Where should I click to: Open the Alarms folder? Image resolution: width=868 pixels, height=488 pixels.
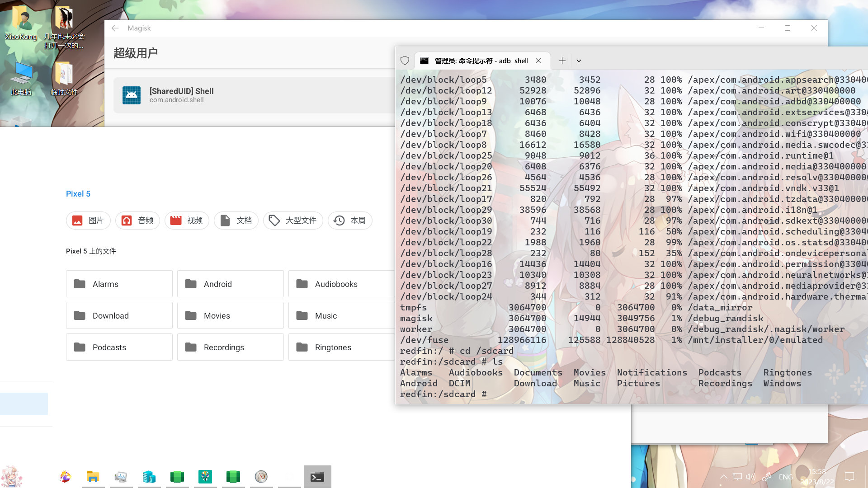pyautogui.click(x=119, y=284)
